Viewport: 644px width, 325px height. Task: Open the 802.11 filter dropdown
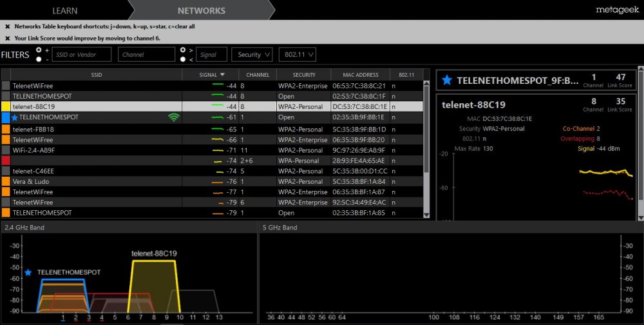pyautogui.click(x=298, y=54)
